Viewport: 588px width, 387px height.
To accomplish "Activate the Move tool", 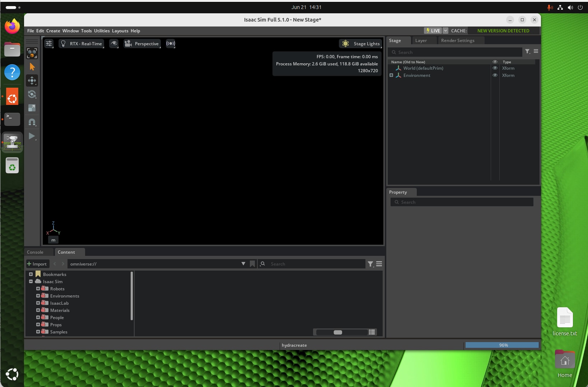I will [x=32, y=80].
